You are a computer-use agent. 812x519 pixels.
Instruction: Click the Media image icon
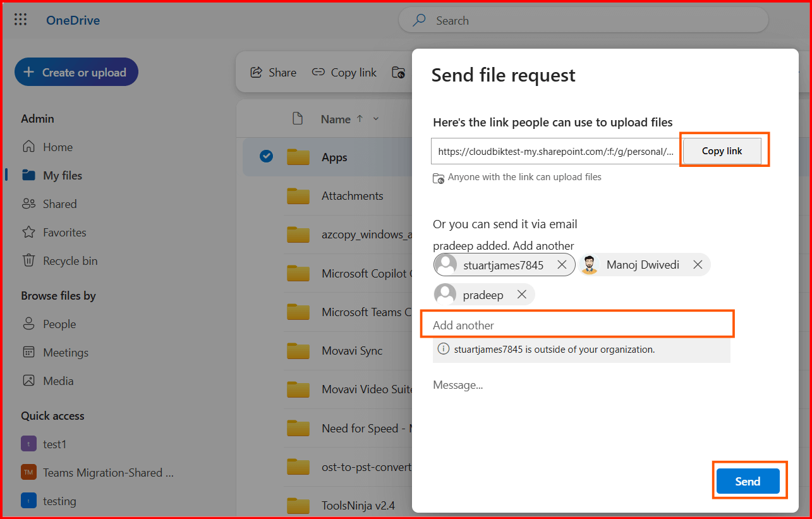[28, 381]
